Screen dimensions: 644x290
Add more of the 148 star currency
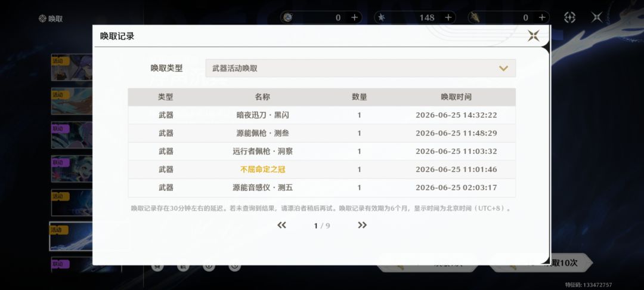448,18
